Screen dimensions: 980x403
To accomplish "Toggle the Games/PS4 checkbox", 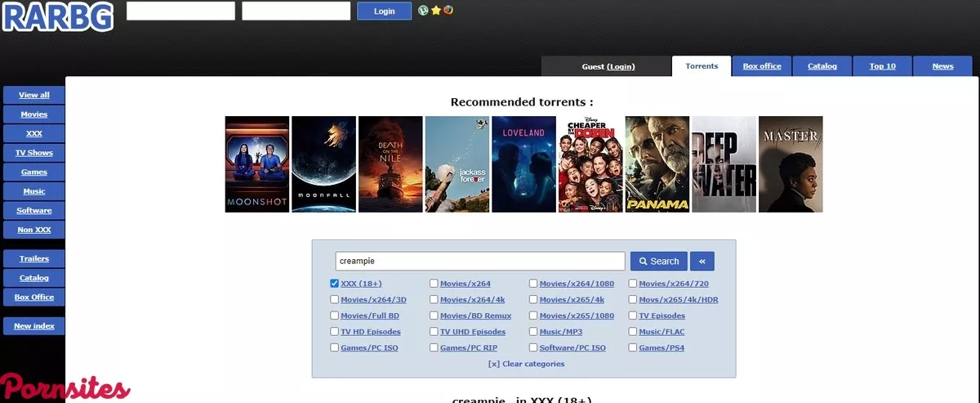I will (x=633, y=347).
